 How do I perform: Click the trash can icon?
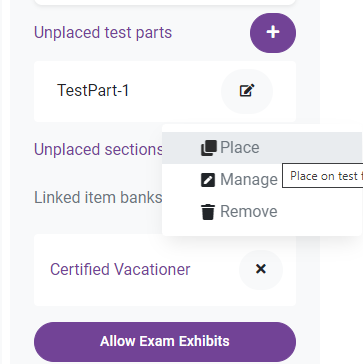208,212
